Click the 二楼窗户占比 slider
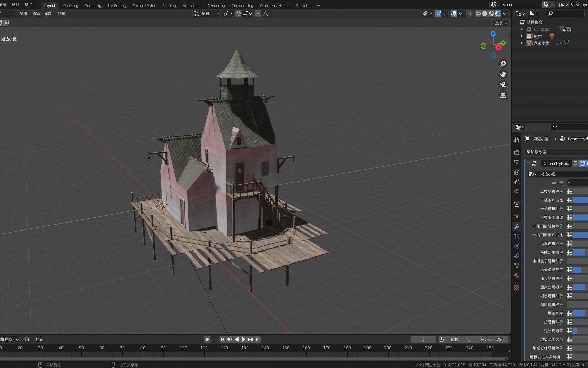The height and width of the screenshot is (368, 588). click(580, 200)
